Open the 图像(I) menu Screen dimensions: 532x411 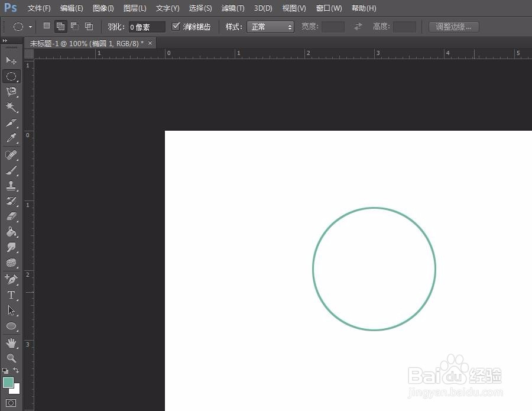click(103, 8)
